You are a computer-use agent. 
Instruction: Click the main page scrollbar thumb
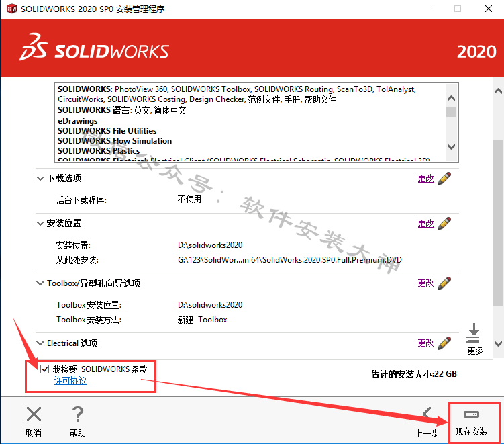(x=498, y=222)
